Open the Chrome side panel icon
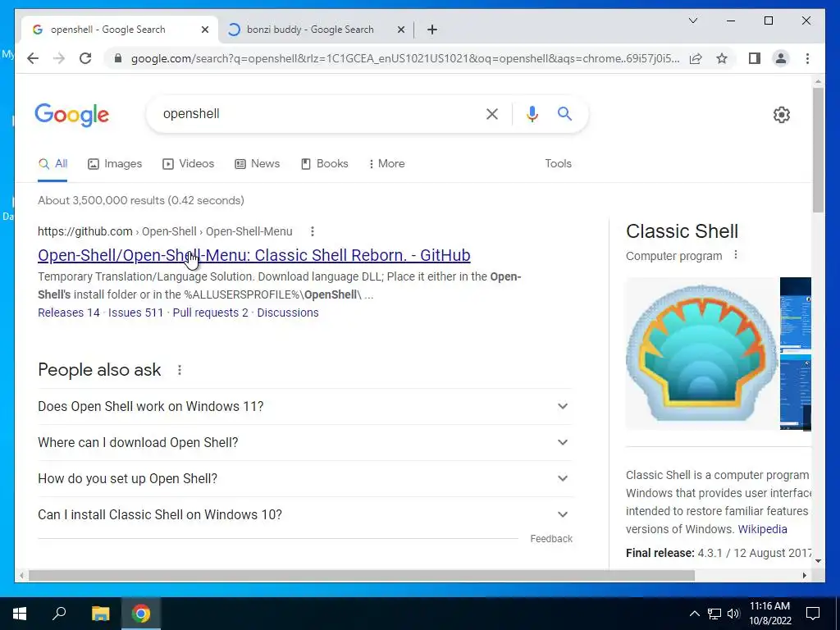The image size is (840, 630). (755, 58)
